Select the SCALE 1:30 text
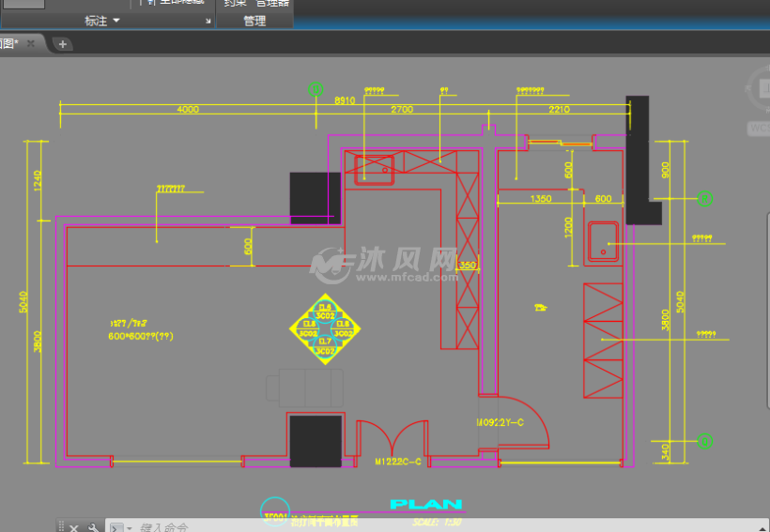Image resolution: width=770 pixels, height=532 pixels. point(437,523)
